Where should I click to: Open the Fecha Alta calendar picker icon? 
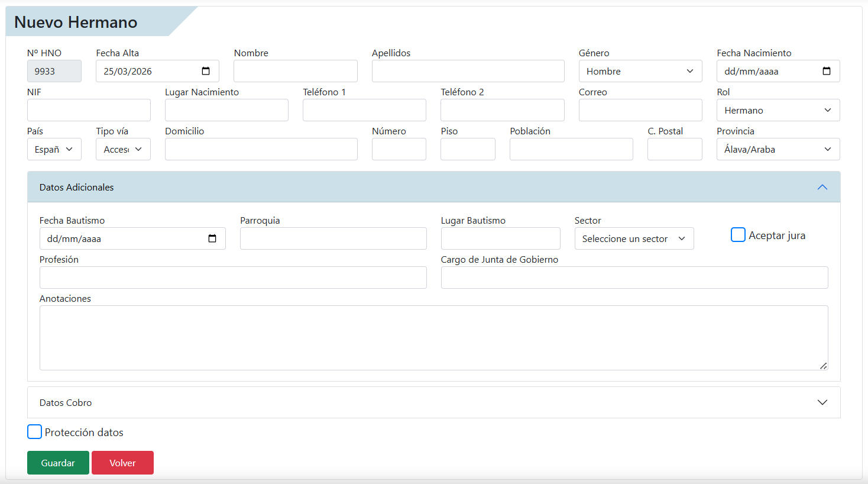[206, 71]
